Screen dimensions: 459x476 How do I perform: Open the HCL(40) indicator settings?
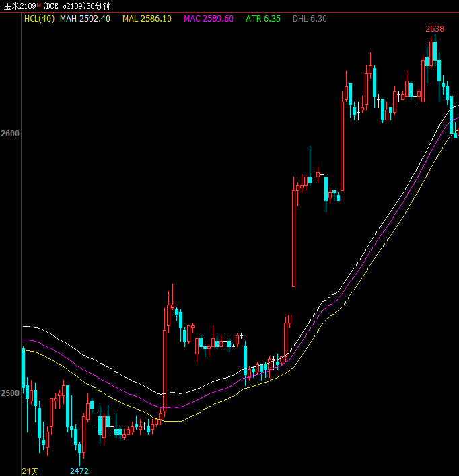point(39,19)
